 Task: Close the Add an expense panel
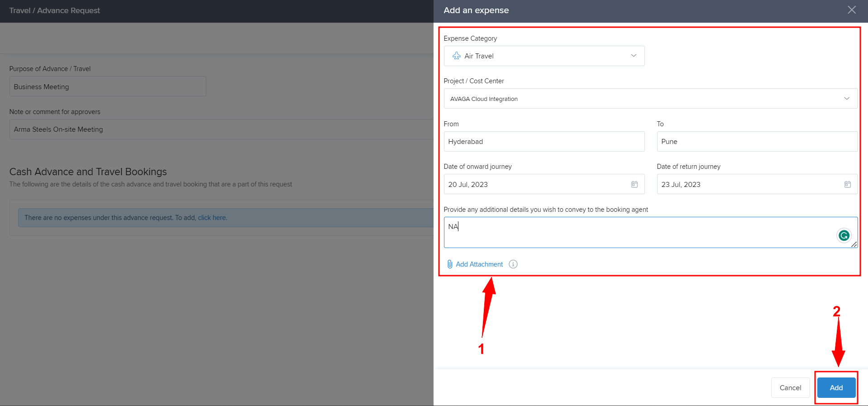coord(851,10)
